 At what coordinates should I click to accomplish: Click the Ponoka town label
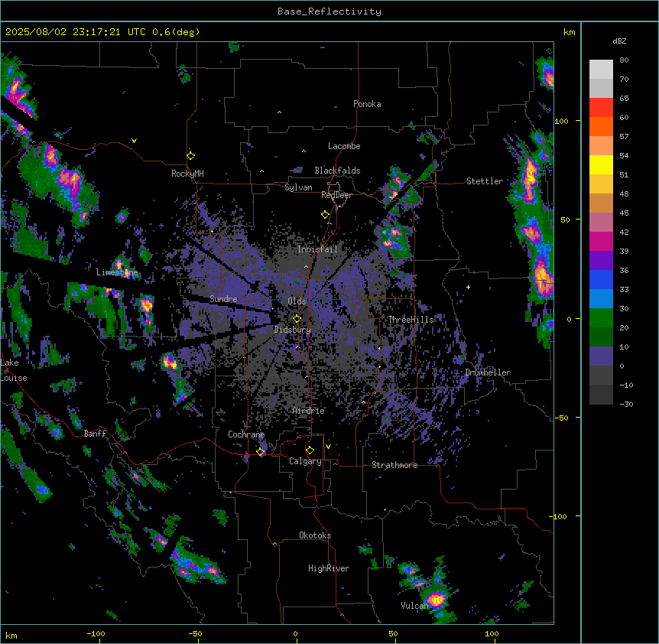[367, 104]
